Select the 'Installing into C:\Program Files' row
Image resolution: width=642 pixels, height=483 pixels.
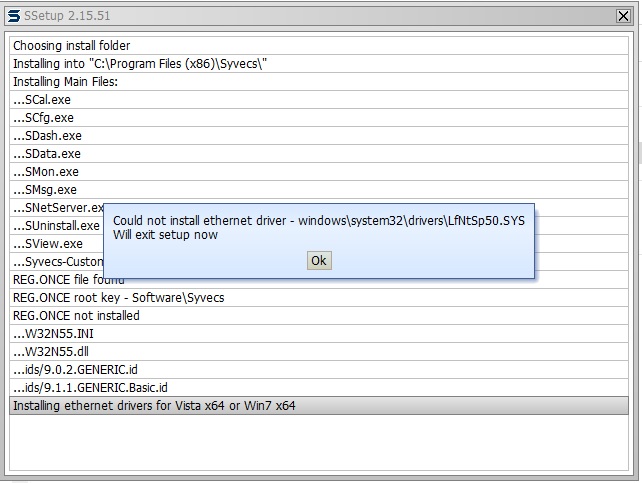[139, 64]
